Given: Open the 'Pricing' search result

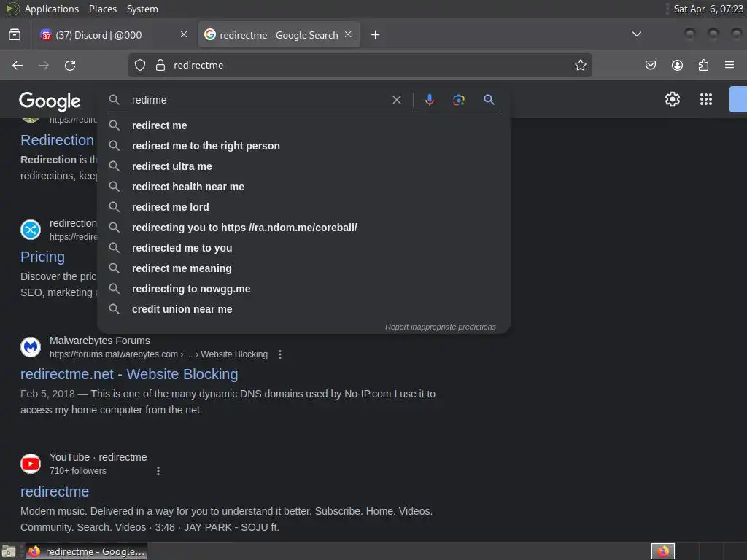Looking at the screenshot, I should click(x=42, y=257).
